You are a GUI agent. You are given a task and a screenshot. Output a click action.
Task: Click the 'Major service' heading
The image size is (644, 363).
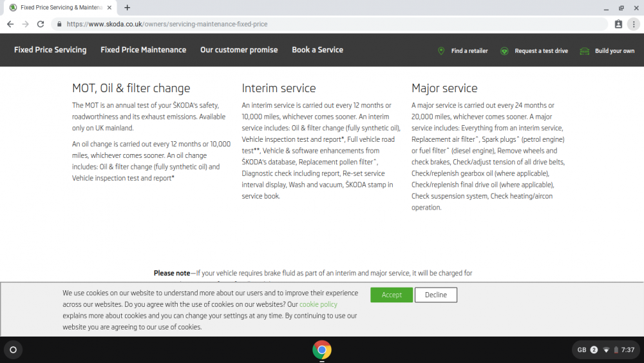[x=444, y=88]
